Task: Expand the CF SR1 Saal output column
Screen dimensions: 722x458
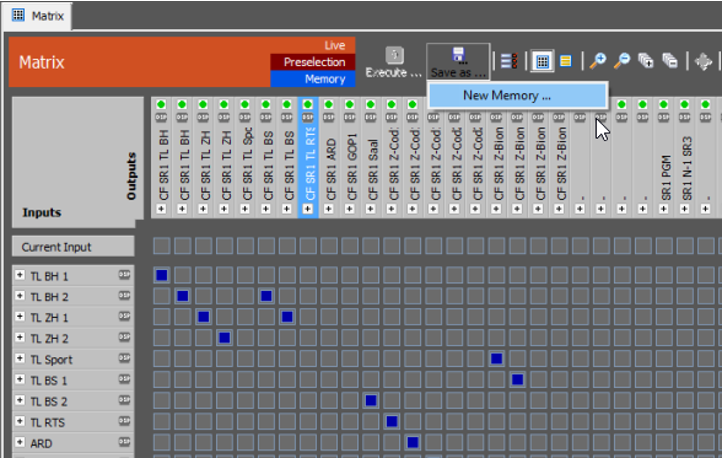Action: pos(371,209)
